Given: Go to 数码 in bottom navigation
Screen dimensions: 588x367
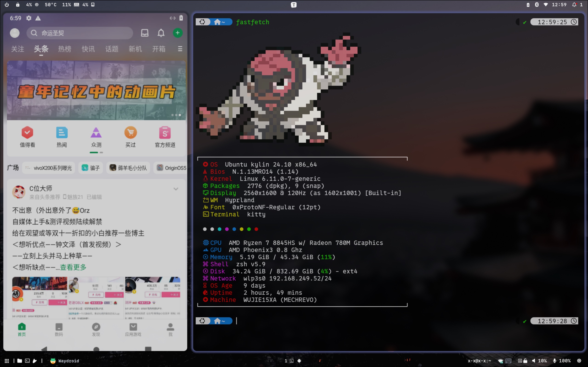Looking at the screenshot, I should pyautogui.click(x=59, y=330).
